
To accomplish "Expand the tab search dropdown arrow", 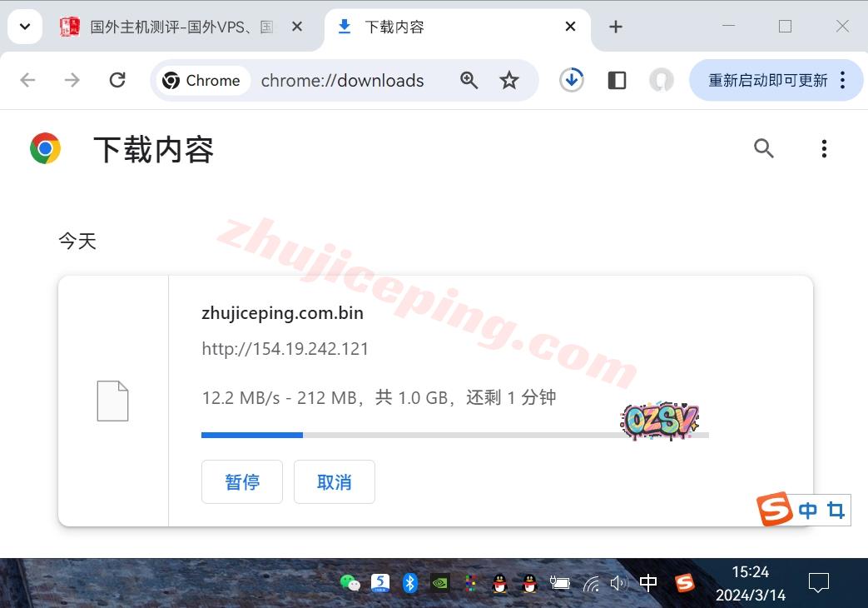I will (25, 27).
